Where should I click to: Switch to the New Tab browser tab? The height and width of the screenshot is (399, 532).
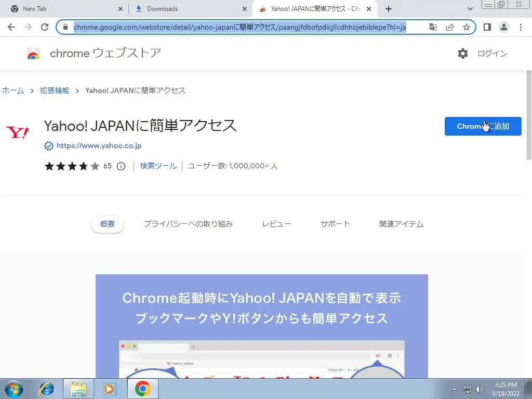[64, 9]
